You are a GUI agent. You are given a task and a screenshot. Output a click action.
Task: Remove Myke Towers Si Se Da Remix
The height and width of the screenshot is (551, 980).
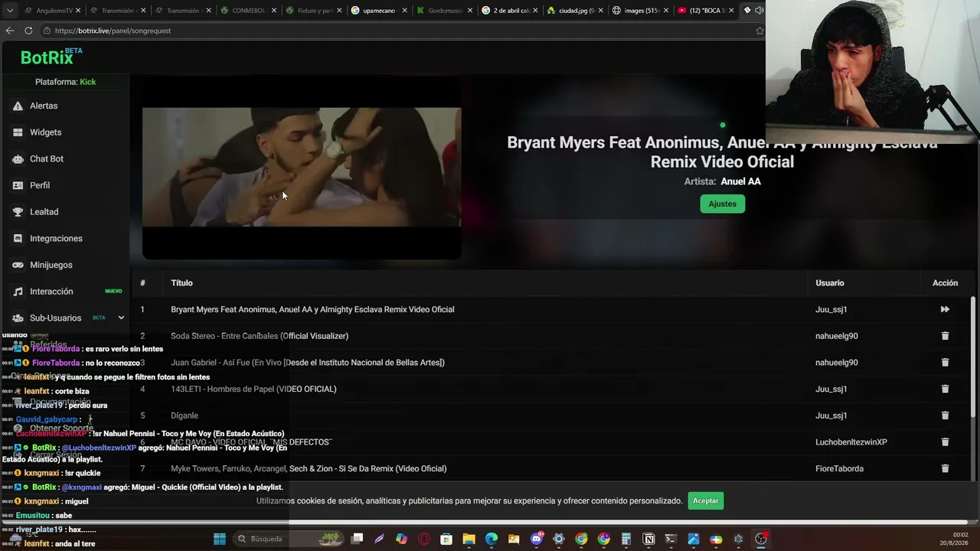(945, 468)
